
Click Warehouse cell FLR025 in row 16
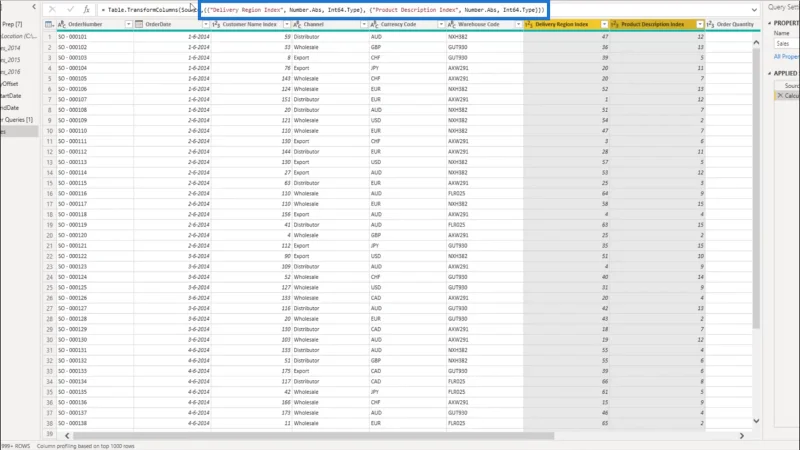458,193
